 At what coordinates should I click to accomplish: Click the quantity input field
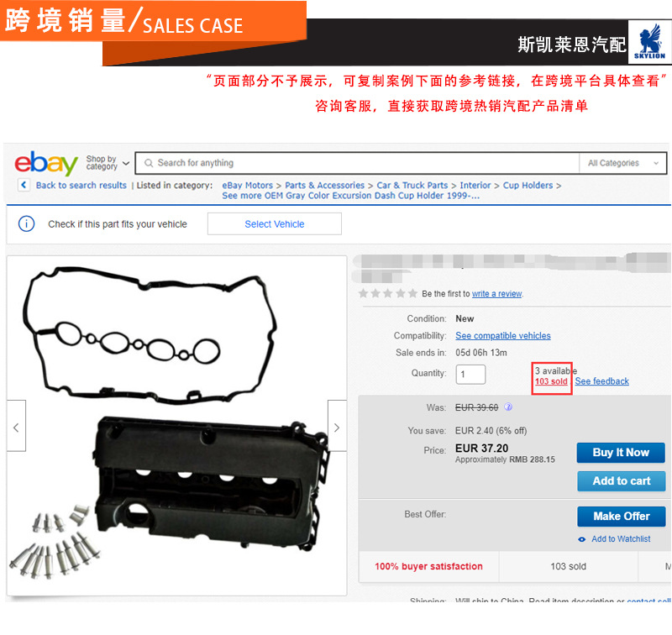[470, 374]
